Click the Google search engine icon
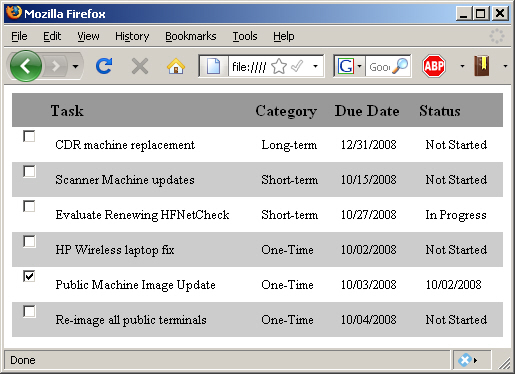The height and width of the screenshot is (374, 515). (346, 66)
